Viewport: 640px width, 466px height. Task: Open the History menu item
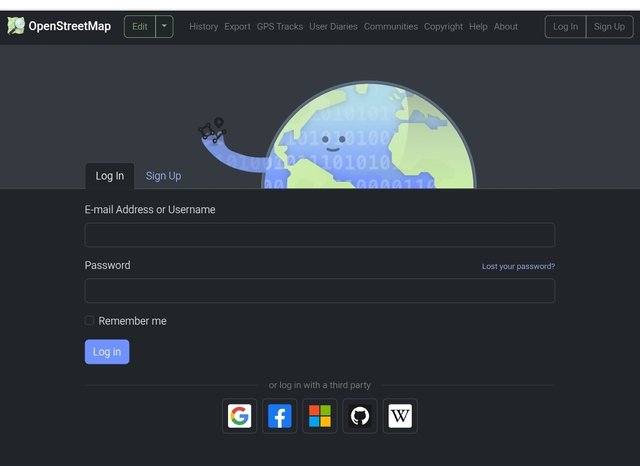(203, 27)
